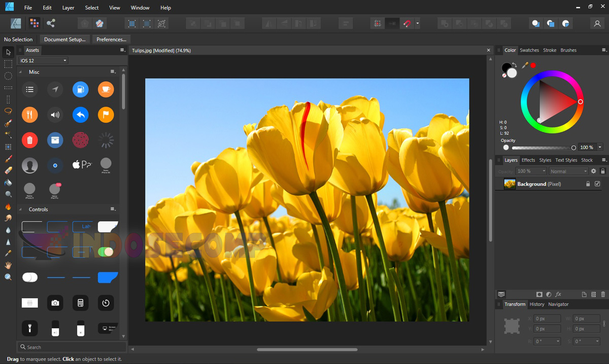Open the Normal blend mode dropdown
The image size is (609, 364).
[x=568, y=171]
